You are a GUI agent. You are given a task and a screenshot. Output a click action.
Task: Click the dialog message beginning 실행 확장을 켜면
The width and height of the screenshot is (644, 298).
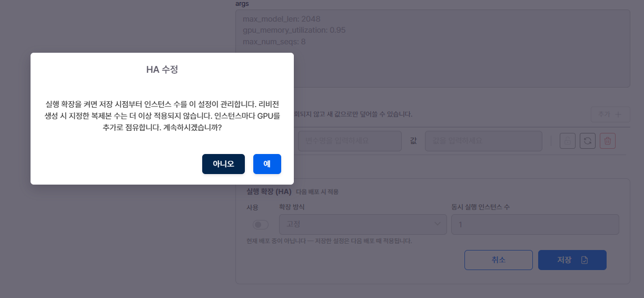(162, 116)
